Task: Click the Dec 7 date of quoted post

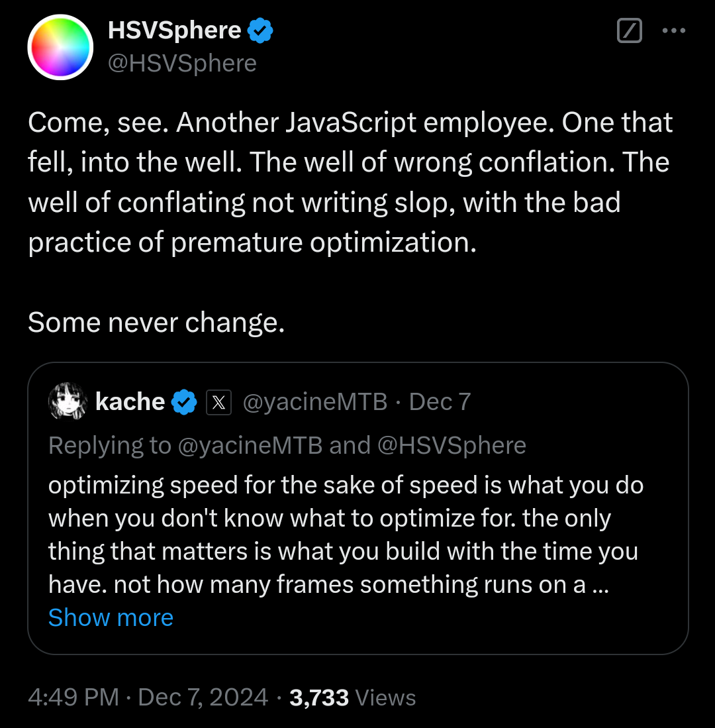Action: pos(440,401)
